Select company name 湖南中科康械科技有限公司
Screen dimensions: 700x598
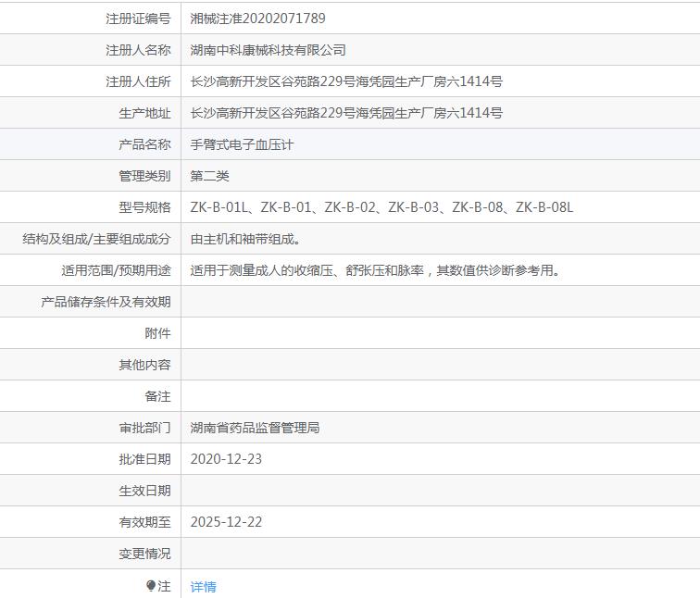pos(268,50)
